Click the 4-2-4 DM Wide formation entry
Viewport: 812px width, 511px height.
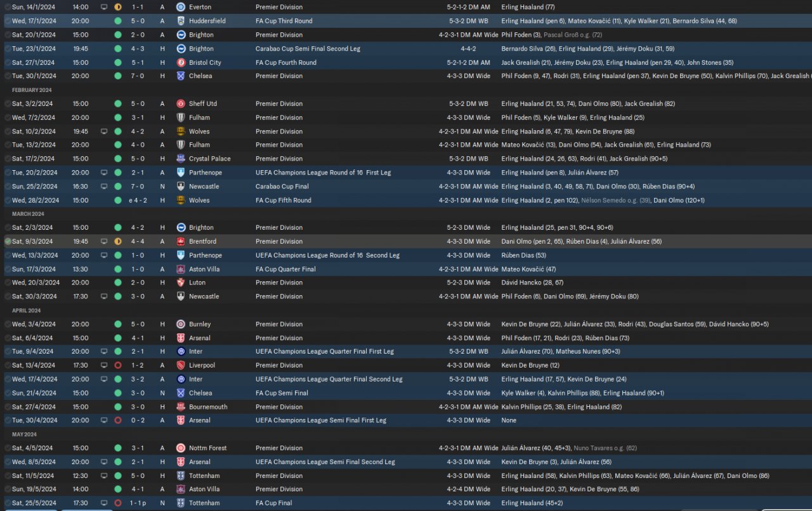[469, 489]
